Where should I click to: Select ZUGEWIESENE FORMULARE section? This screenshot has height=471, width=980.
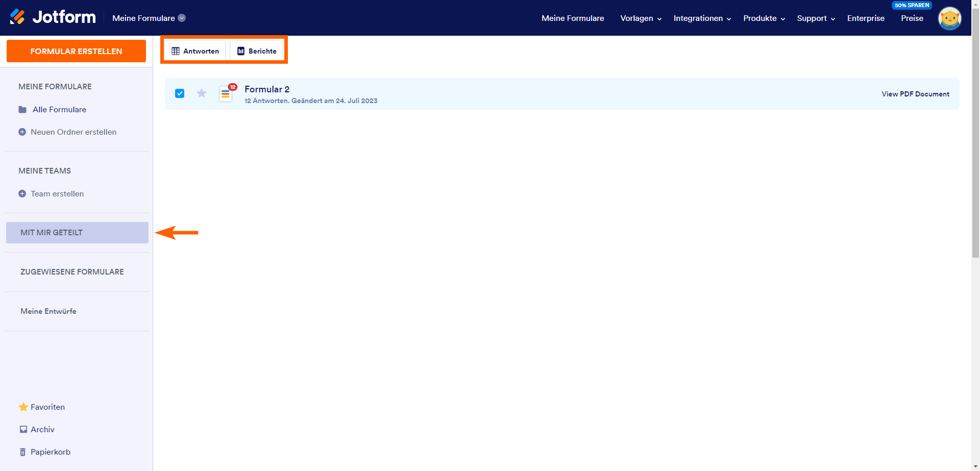72,272
